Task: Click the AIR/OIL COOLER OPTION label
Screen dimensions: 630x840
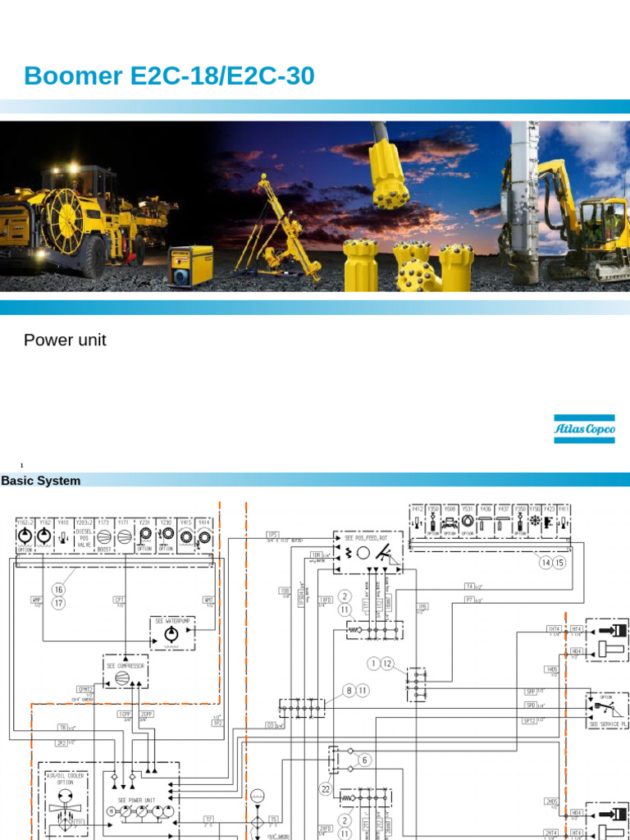Action: [65, 779]
